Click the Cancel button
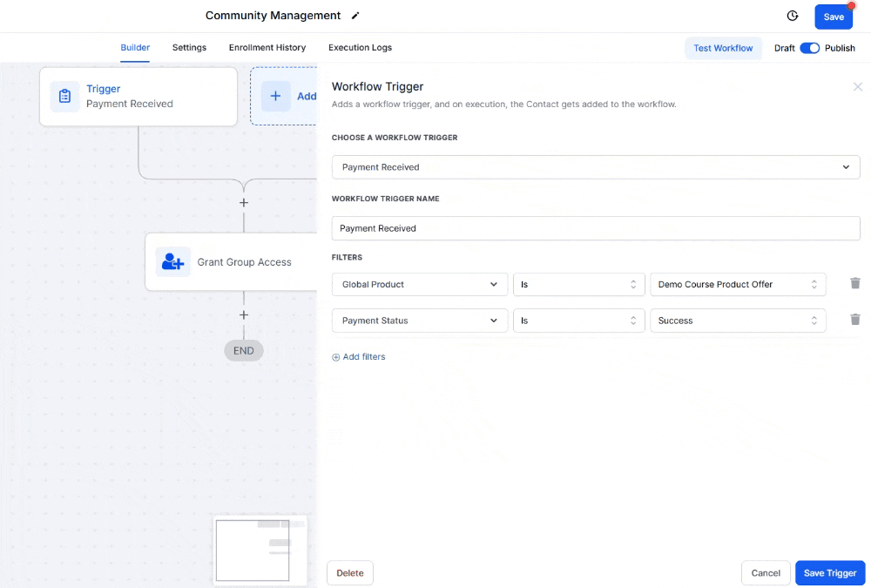Viewport: 871px width, 588px height. [766, 573]
